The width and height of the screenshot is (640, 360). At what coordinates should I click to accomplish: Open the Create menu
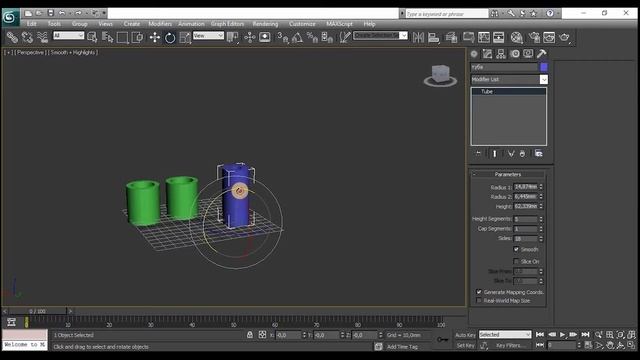pos(132,24)
